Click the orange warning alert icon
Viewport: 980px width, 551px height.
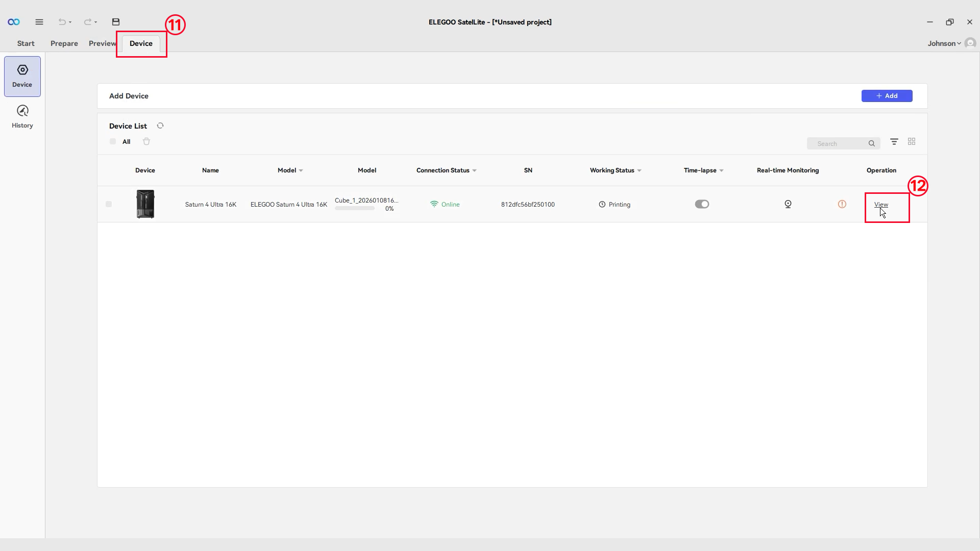coord(842,204)
